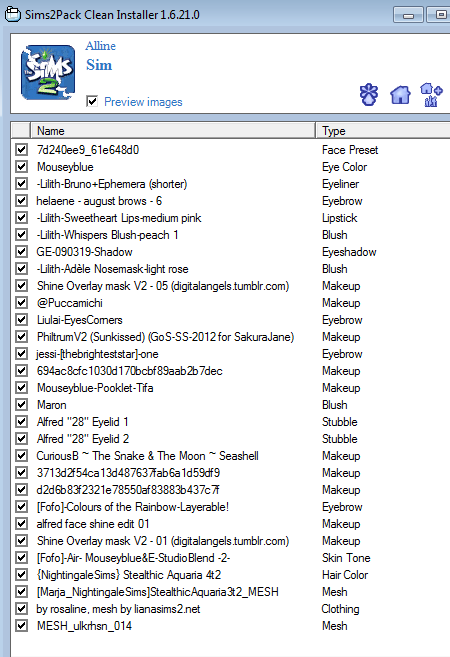Uncheck the Mouseyblue Eye Color item

pyautogui.click(x=21, y=167)
